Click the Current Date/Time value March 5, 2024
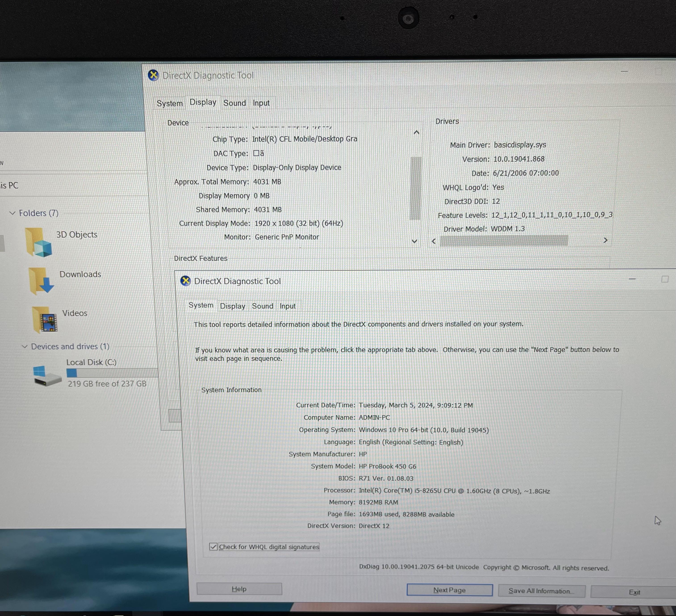 (x=415, y=405)
